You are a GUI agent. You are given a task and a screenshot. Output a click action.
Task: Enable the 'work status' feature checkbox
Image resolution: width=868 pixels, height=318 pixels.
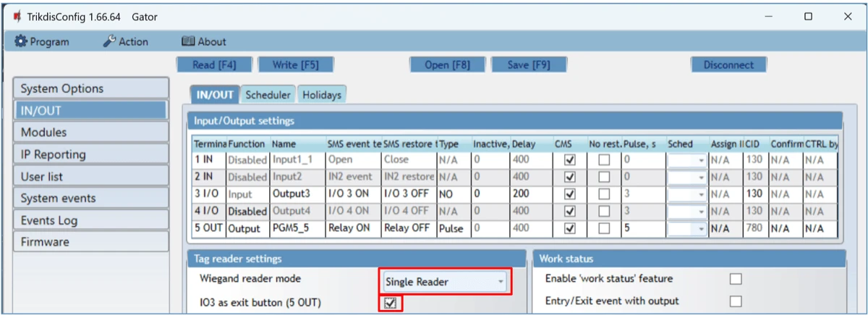click(x=735, y=279)
